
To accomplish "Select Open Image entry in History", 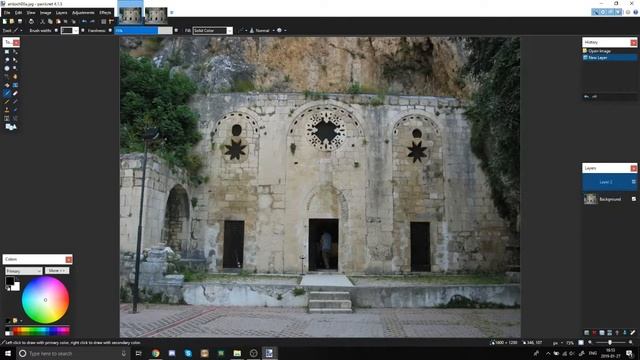I will 609,51.
